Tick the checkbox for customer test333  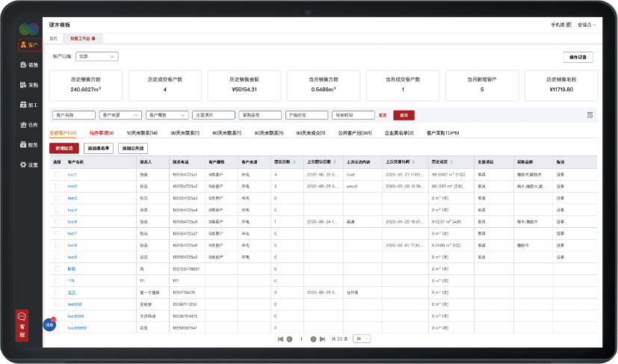click(x=57, y=304)
